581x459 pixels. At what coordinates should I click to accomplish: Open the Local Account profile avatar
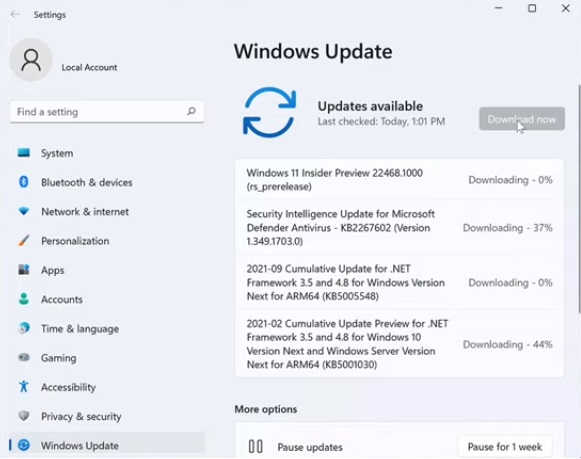[x=31, y=60]
